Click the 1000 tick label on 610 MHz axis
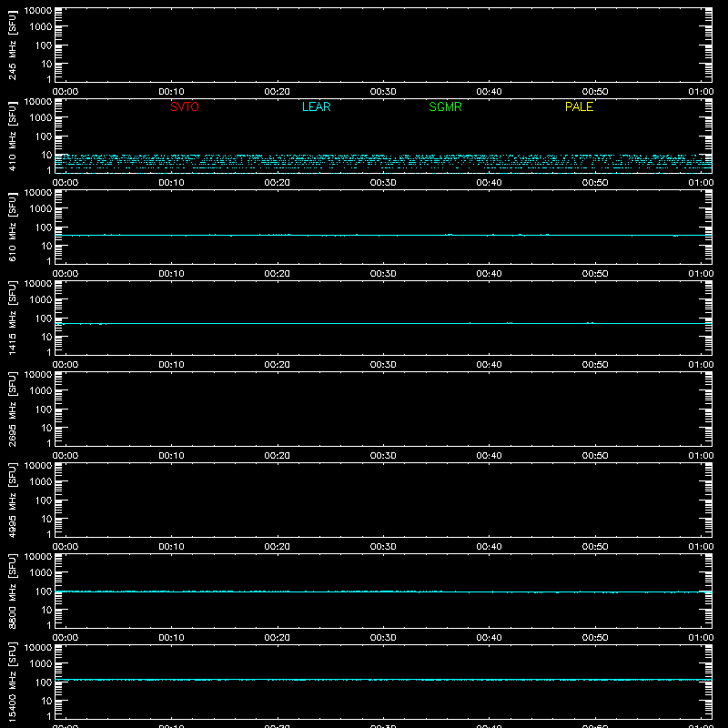The height and width of the screenshot is (728, 728). point(41,209)
